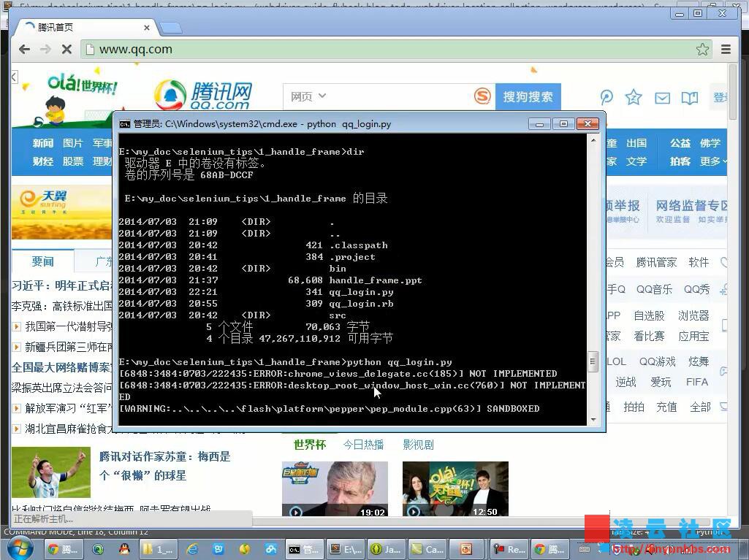Click the cmd window scrollbar down arrow
The height and width of the screenshot is (560, 749).
593,420
